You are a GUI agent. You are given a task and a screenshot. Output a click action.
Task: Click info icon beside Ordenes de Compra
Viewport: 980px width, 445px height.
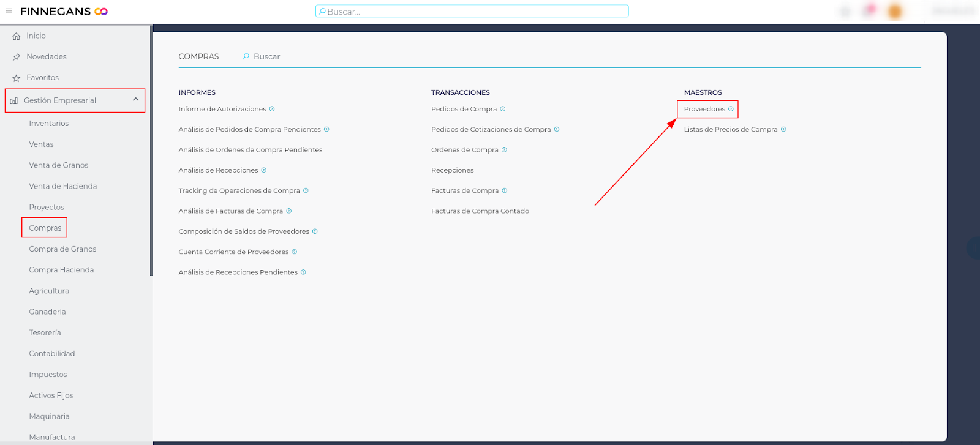coord(504,149)
